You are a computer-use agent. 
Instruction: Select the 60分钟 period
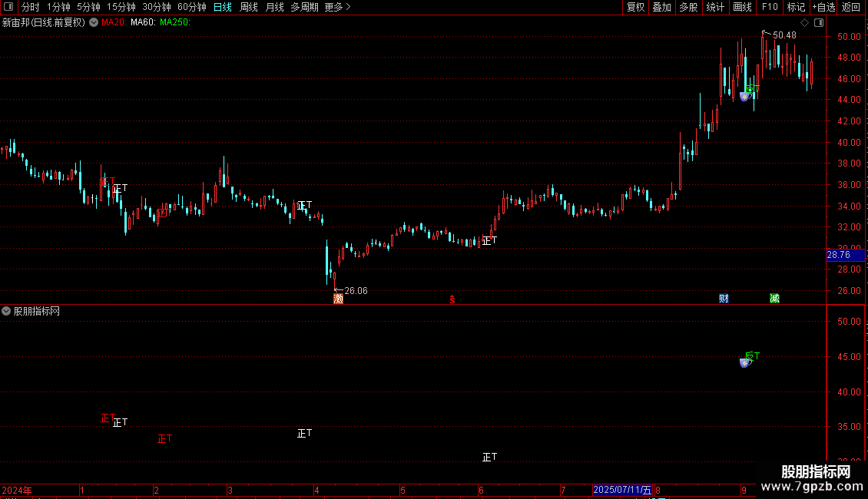click(192, 7)
